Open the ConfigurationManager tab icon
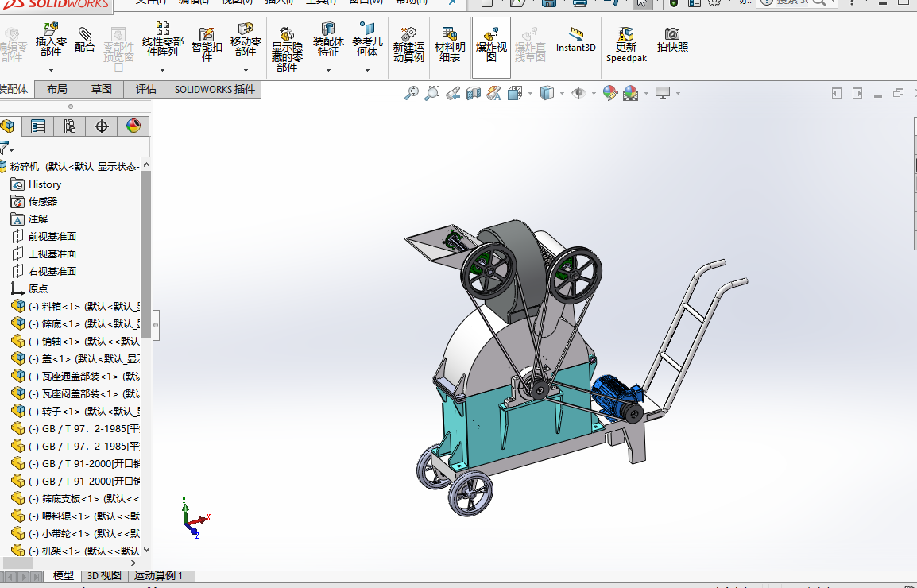 click(x=70, y=126)
